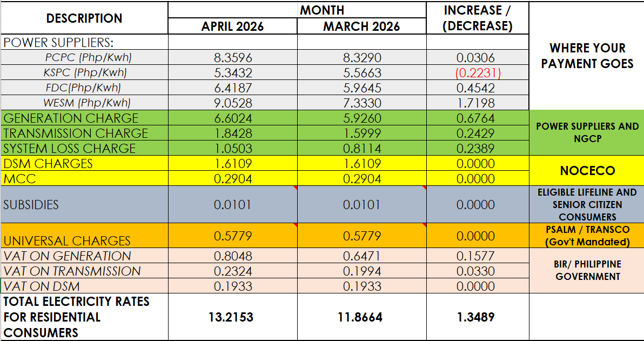The height and width of the screenshot is (341, 644).
Task: Click the comment indicator on UNIVERSAL CHARGES March cell
Action: tap(424, 225)
